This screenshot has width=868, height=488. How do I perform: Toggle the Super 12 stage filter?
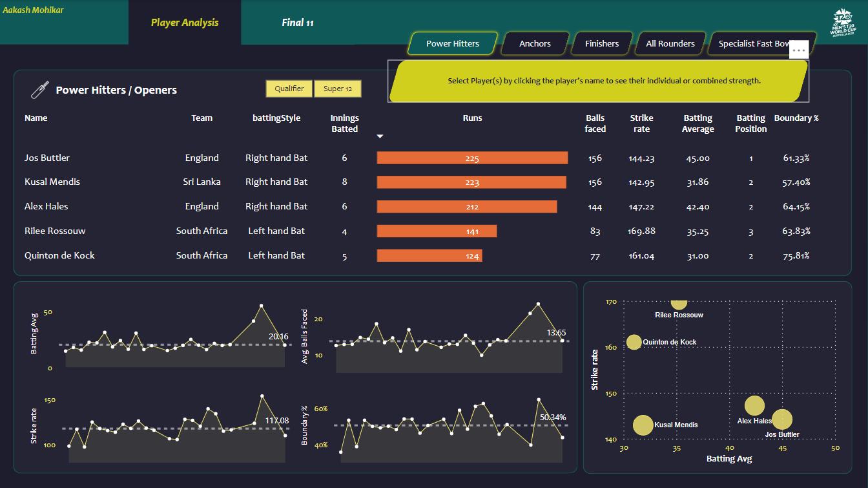click(338, 89)
